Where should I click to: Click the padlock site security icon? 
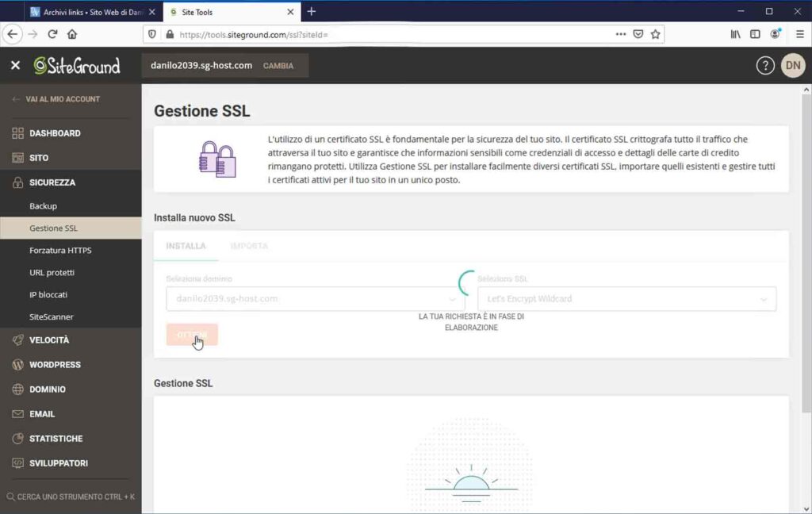(170, 34)
